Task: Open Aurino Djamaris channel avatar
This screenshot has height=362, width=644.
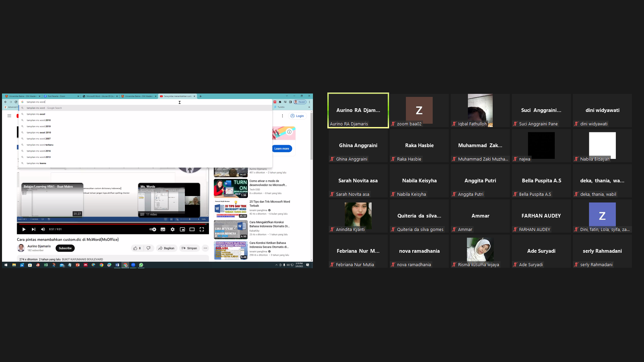Action: tap(21, 248)
